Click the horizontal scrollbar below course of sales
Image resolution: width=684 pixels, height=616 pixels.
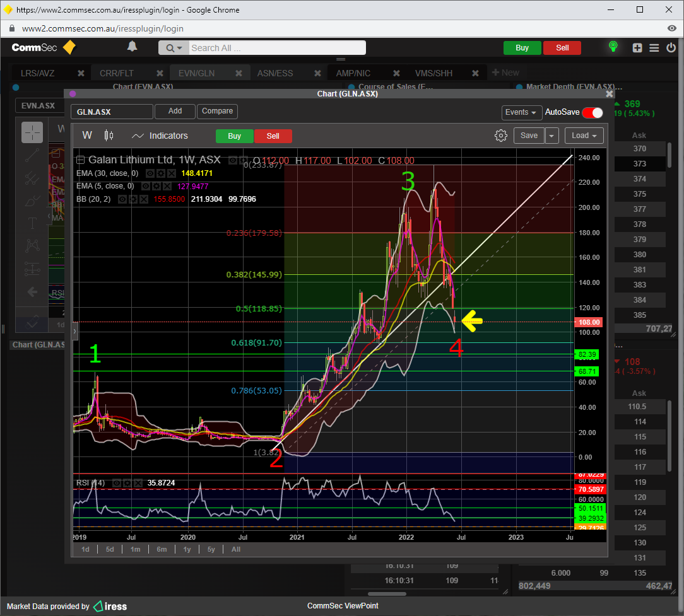pos(387,594)
